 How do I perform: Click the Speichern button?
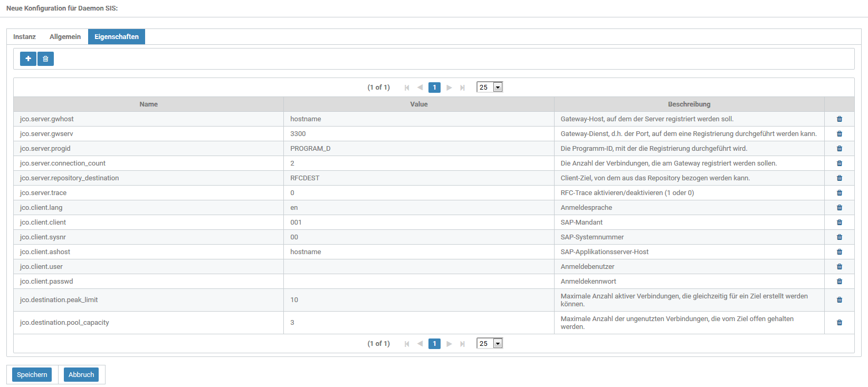pos(32,375)
